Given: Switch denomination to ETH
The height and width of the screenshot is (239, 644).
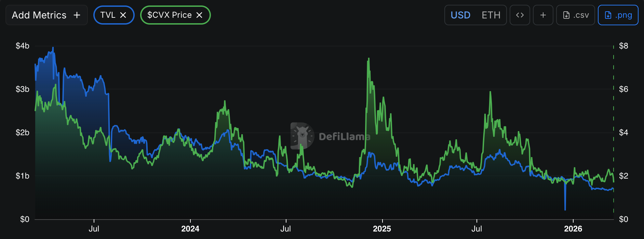Looking at the screenshot, I should coord(491,15).
